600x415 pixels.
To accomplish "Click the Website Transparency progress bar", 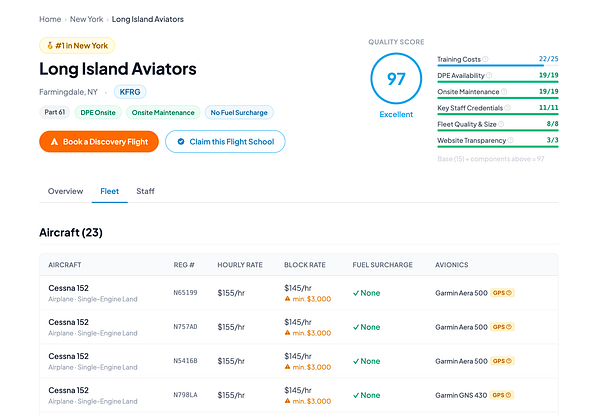I will [x=498, y=146].
